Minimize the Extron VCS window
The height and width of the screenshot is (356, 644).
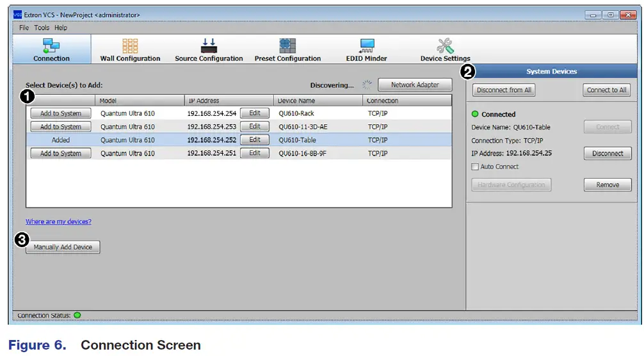tap(593, 15)
